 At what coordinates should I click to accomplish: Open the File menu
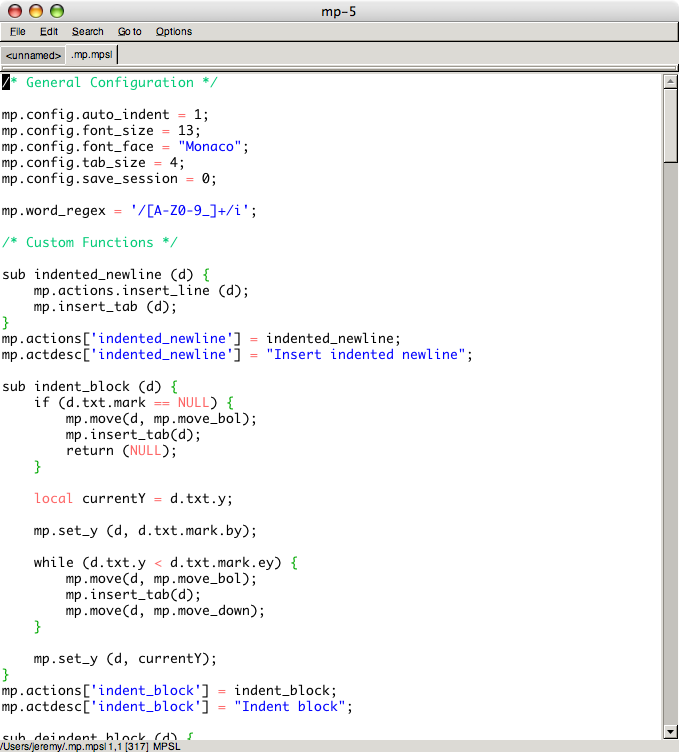coord(18,32)
